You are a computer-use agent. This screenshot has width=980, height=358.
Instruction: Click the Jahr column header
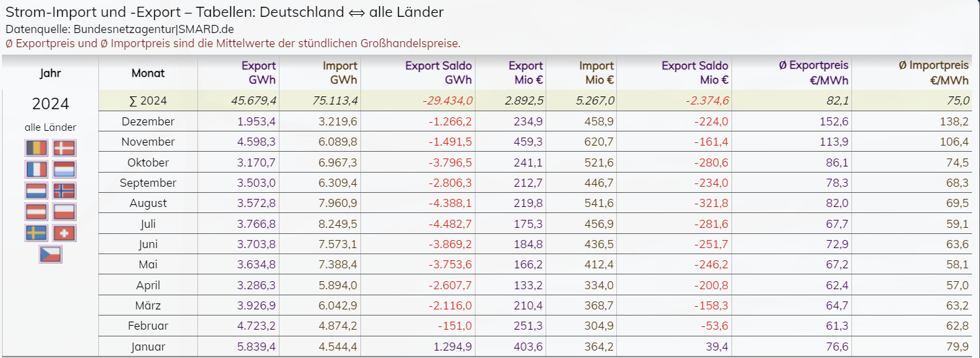click(x=51, y=73)
